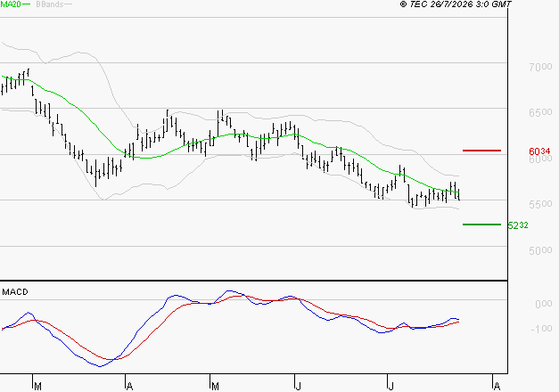559x392 pixels.
Task: Click the 5500 price axis label
Action: pyautogui.click(x=540, y=204)
